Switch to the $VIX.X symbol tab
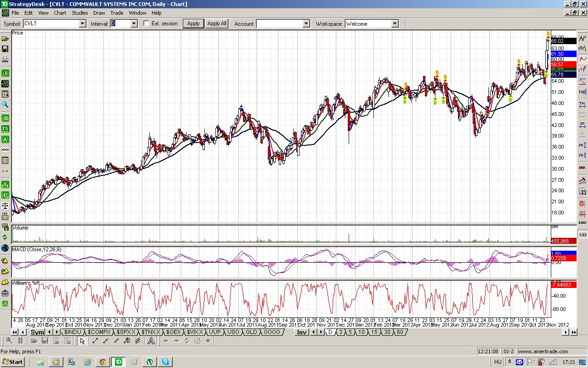 pos(194,332)
